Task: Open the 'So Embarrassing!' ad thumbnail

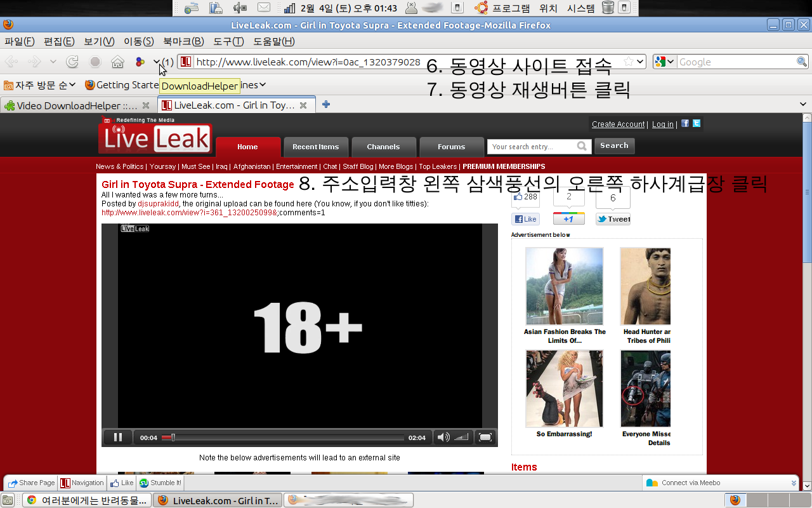Action: tap(565, 389)
